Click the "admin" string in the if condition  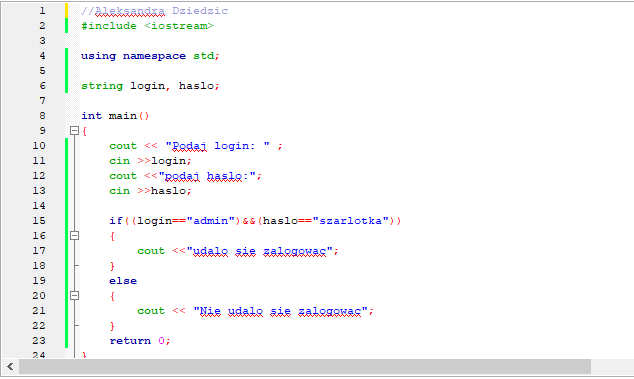click(211, 220)
